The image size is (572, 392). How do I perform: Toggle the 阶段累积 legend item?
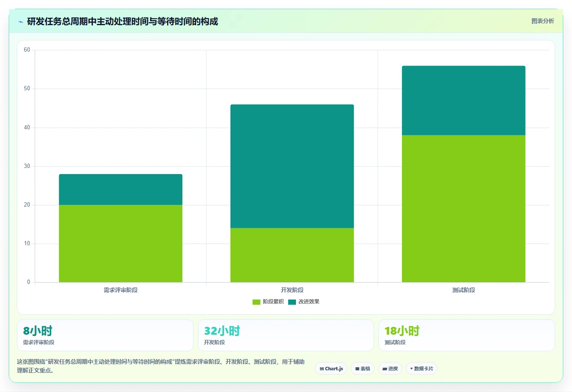point(268,302)
